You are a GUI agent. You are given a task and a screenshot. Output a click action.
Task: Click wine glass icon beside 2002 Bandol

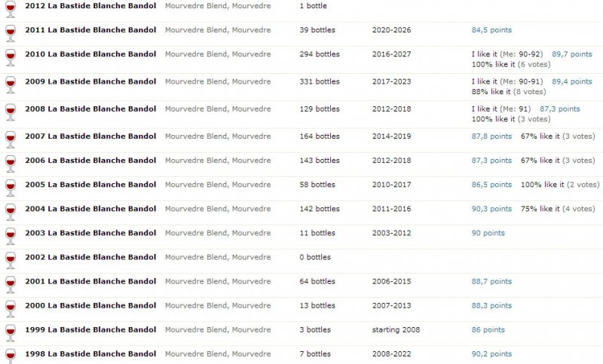point(11,260)
